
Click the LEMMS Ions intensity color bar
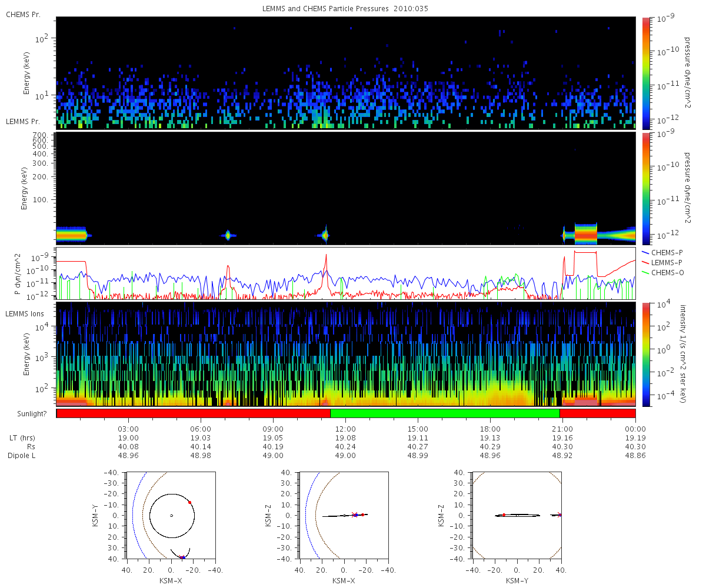coord(646,354)
